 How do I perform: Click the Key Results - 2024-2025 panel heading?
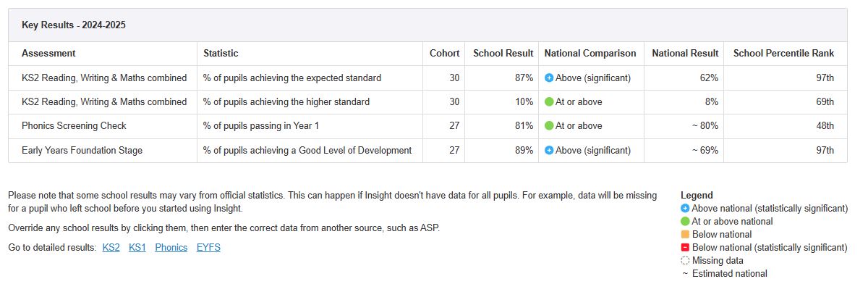pos(74,25)
